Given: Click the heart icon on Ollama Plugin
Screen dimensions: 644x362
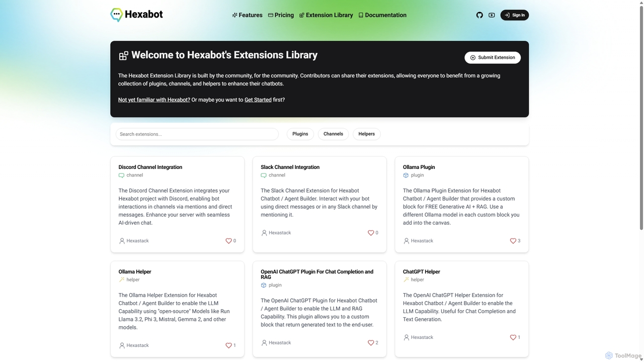Looking at the screenshot, I should pyautogui.click(x=513, y=241).
